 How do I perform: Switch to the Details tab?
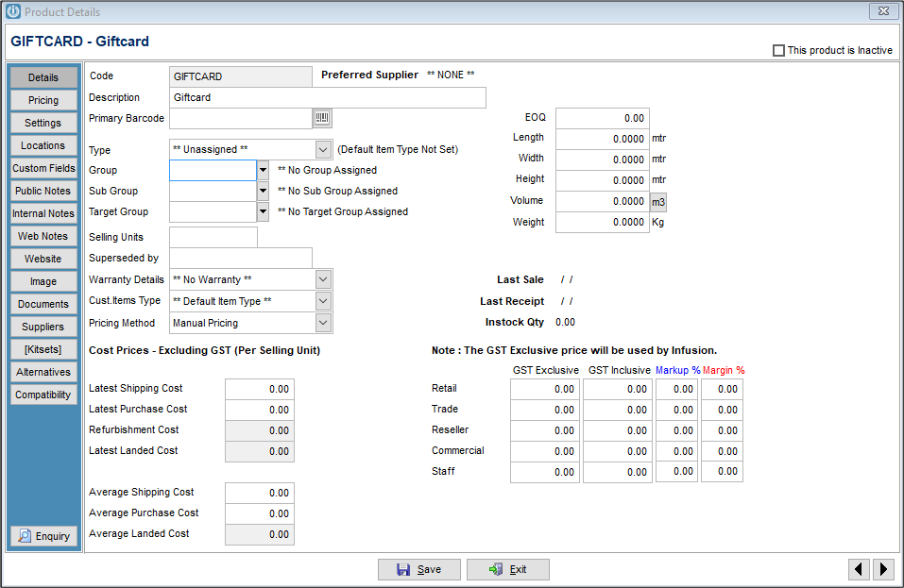pyautogui.click(x=43, y=77)
